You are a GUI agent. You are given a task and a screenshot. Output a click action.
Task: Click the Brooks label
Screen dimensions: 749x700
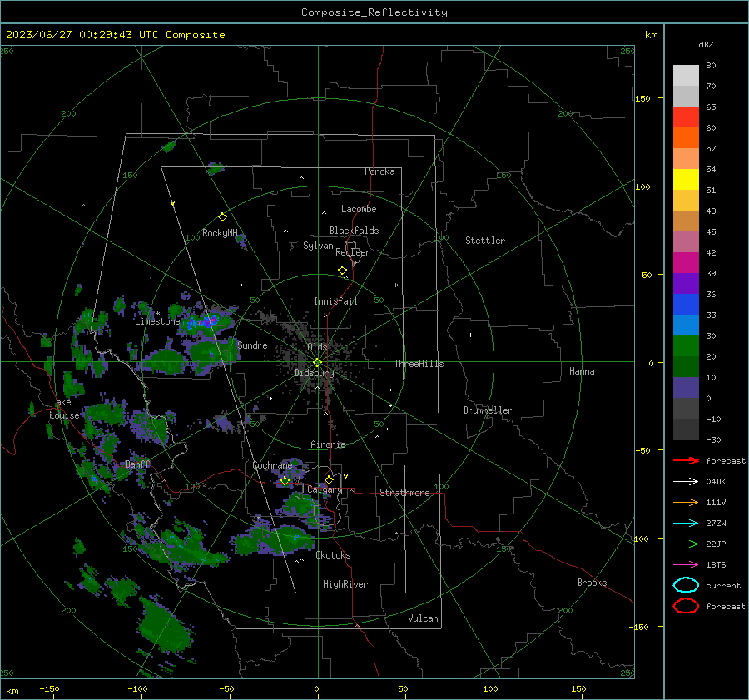pos(592,583)
